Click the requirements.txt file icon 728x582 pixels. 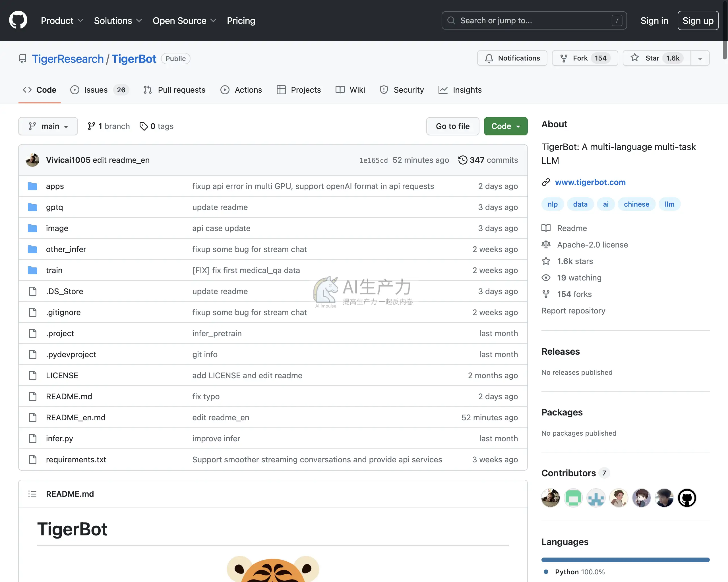point(33,459)
